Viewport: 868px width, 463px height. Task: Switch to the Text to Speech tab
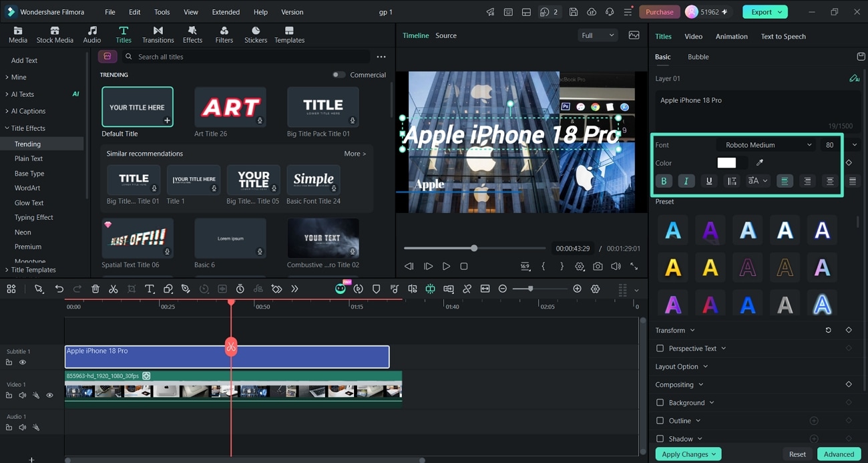click(x=783, y=36)
